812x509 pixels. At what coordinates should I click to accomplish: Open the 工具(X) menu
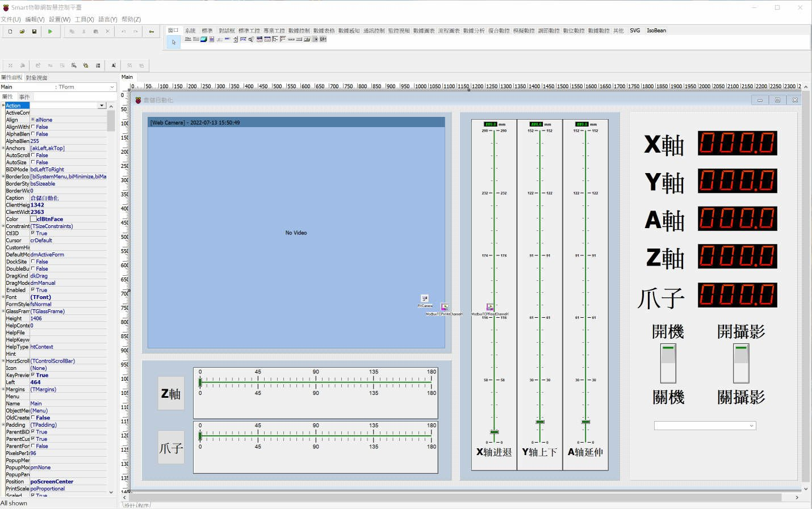(85, 19)
